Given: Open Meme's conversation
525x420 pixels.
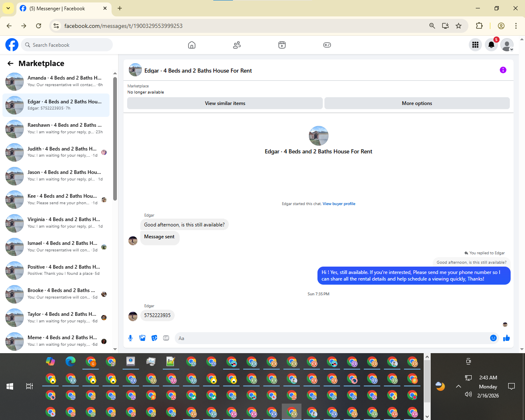Looking at the screenshot, I should (x=56, y=341).
